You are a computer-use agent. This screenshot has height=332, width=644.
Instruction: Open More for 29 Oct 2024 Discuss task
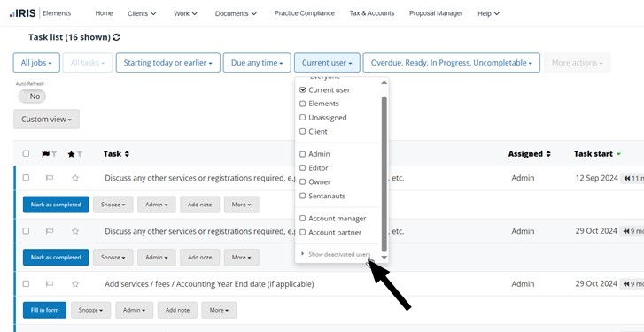[x=242, y=258]
